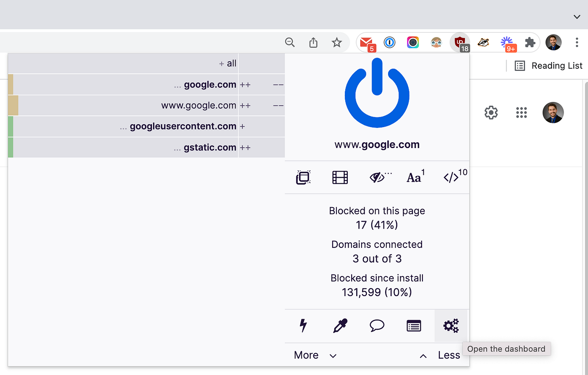This screenshot has width=588, height=375.
Task: Open colorful camera screenshot extension
Action: pos(413,42)
